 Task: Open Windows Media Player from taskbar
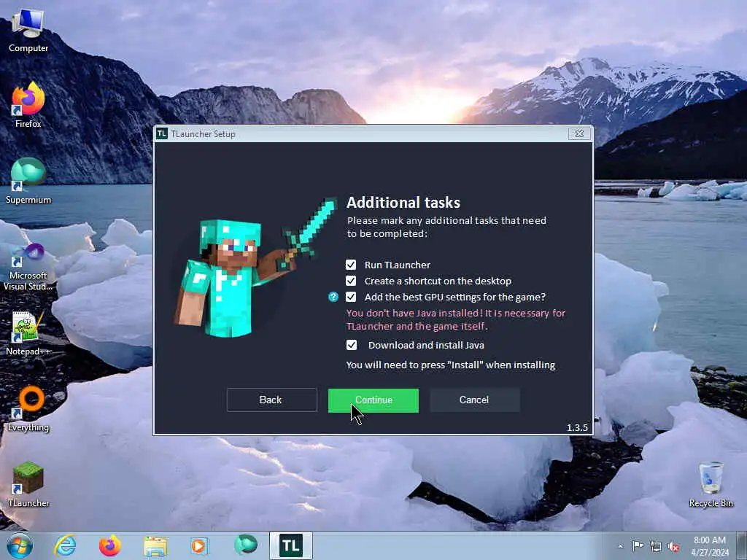click(x=200, y=545)
